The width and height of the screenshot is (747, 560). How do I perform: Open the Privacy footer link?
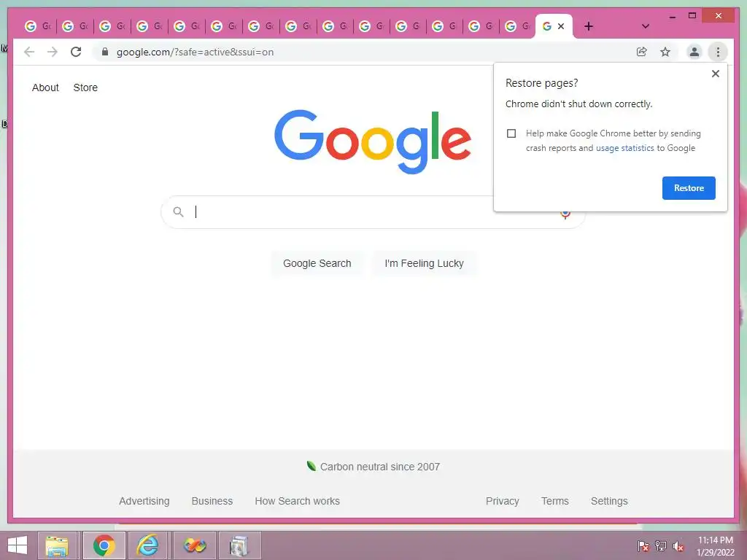click(502, 501)
